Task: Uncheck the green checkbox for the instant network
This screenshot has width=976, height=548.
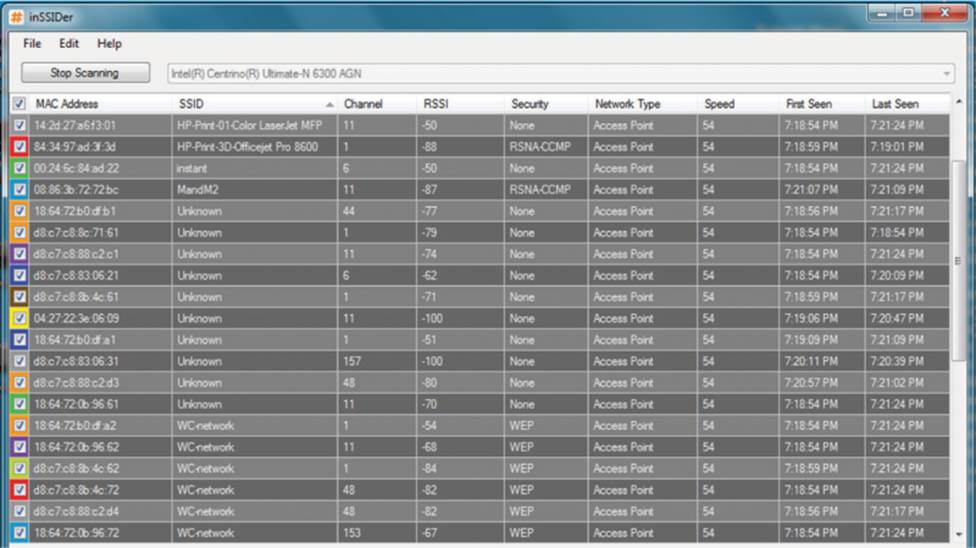Action: click(x=20, y=169)
